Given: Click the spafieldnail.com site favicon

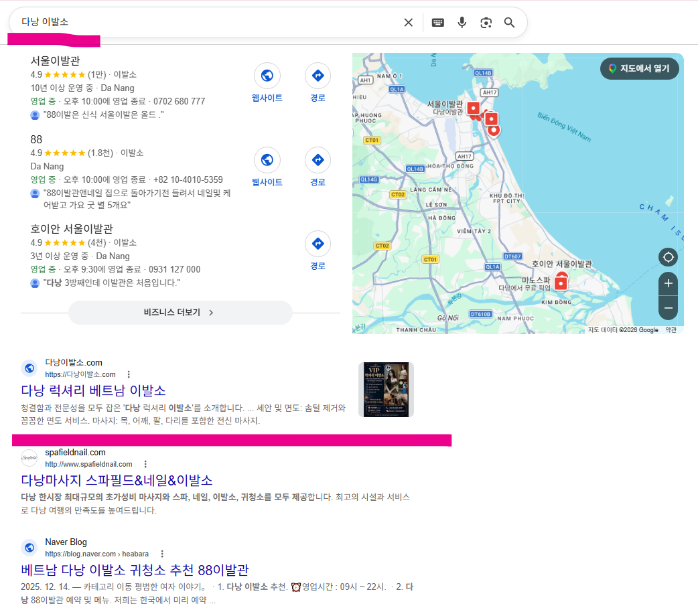Looking at the screenshot, I should (29, 458).
